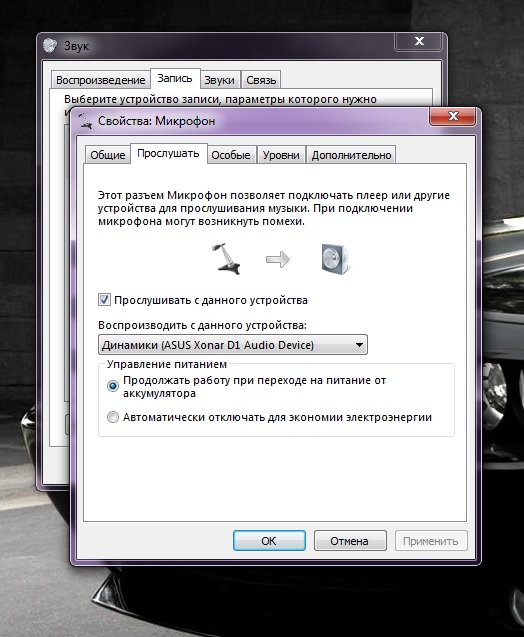Screen dimensions: 524x637
Task: Click the description text about разъем Микрофон
Action: click(273, 208)
